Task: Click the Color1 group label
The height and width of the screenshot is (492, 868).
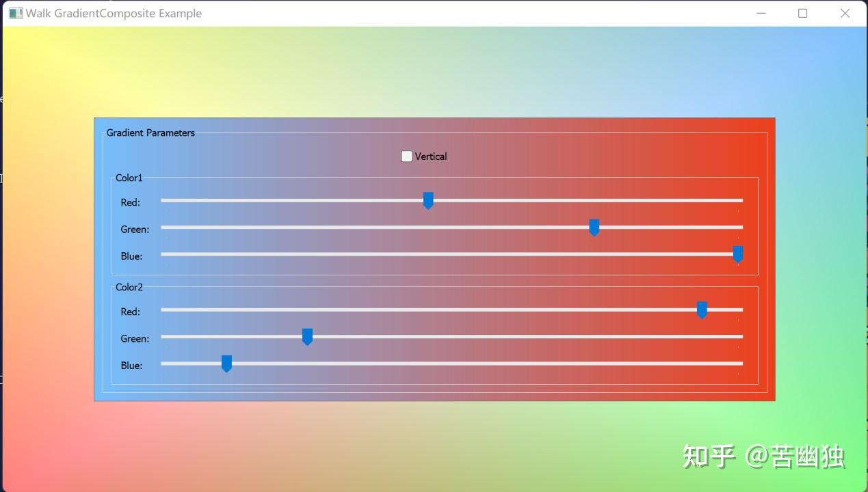Action: [129, 178]
